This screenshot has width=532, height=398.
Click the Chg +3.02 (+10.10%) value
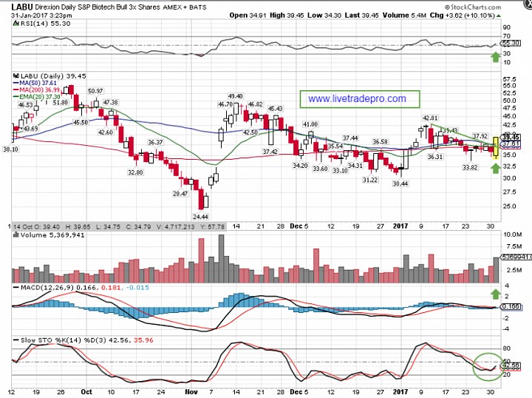coord(462,16)
